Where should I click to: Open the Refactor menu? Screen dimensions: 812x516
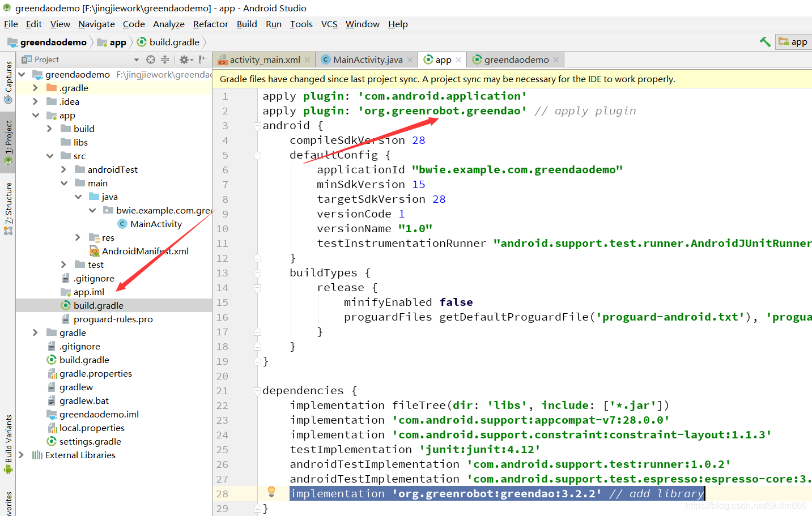pyautogui.click(x=211, y=24)
